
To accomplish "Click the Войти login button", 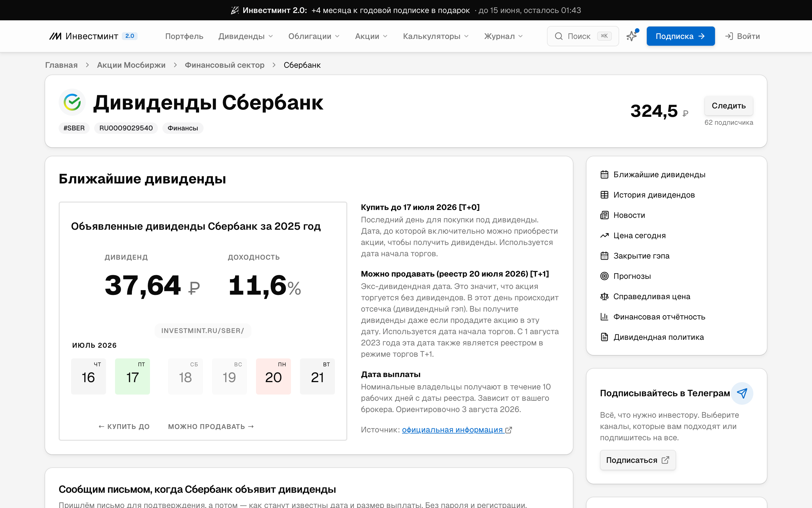I will [742, 36].
